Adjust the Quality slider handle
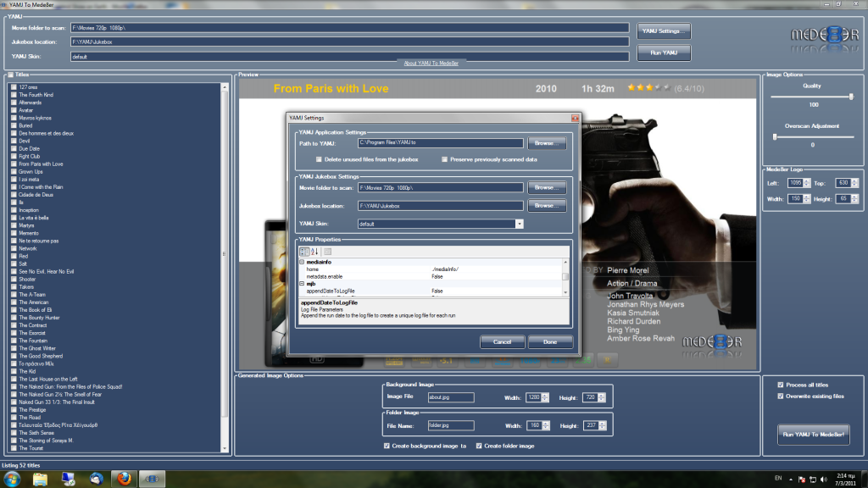This screenshot has height=488, width=868. pyautogui.click(x=851, y=97)
